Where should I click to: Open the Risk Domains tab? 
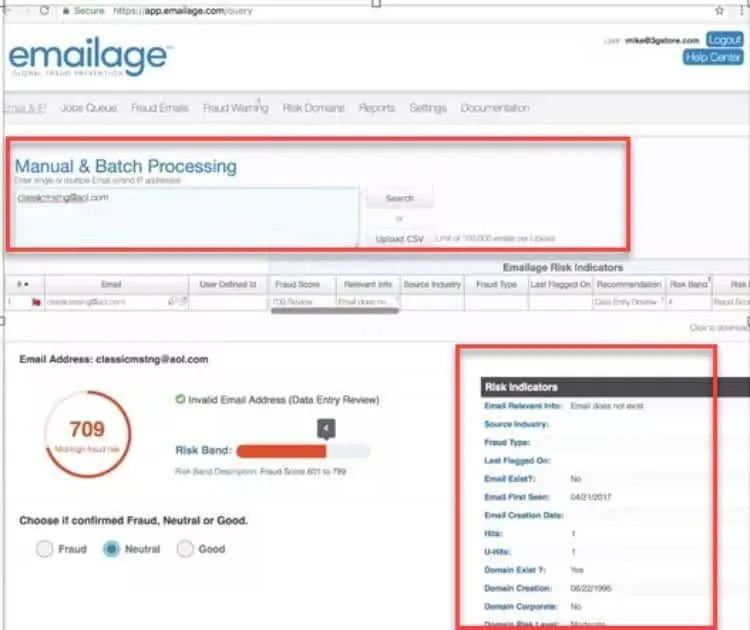[x=313, y=108]
